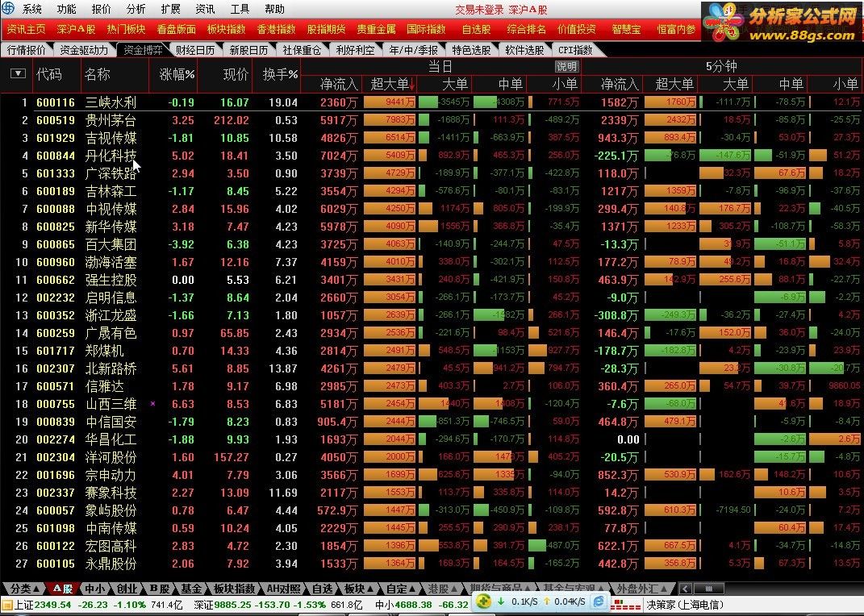Click 股指期货 in the red toolbar
This screenshot has width=864, height=616.
tap(326, 29)
